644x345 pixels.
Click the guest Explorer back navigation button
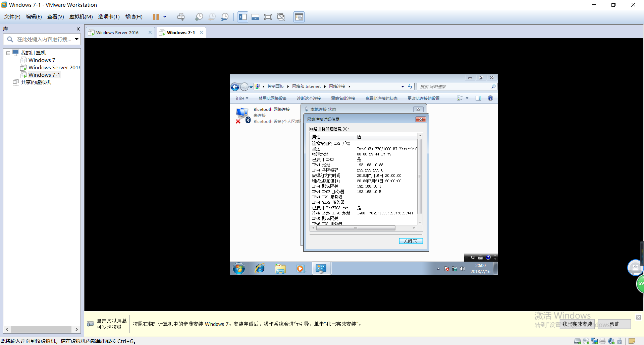tap(235, 87)
